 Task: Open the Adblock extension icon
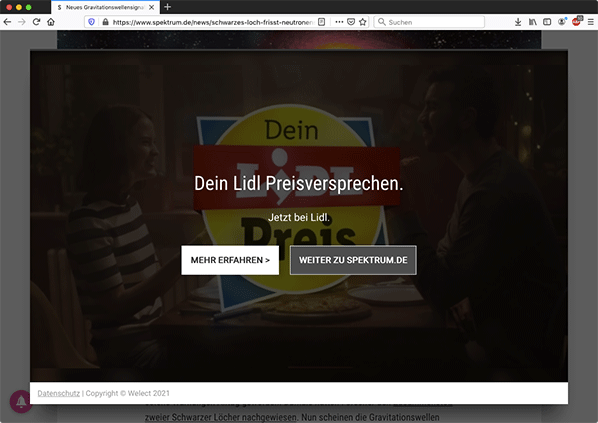[x=576, y=22]
